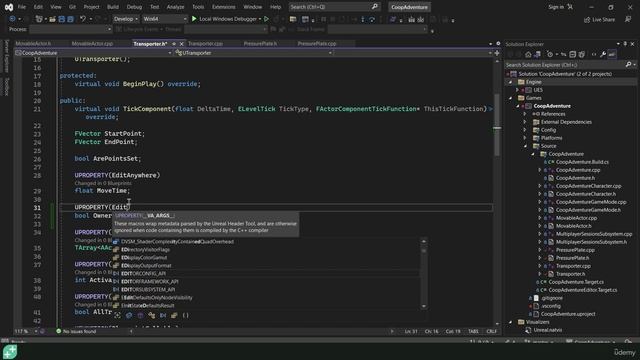This screenshot has width=640, height=360.
Task: Collapse the Source folder node
Action: (x=525, y=146)
